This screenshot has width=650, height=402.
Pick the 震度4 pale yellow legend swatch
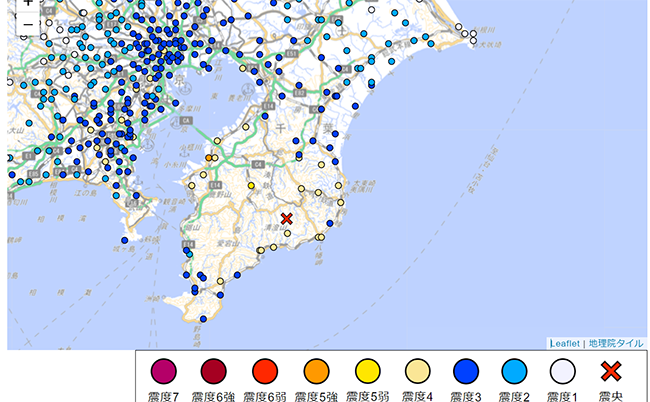click(x=415, y=372)
